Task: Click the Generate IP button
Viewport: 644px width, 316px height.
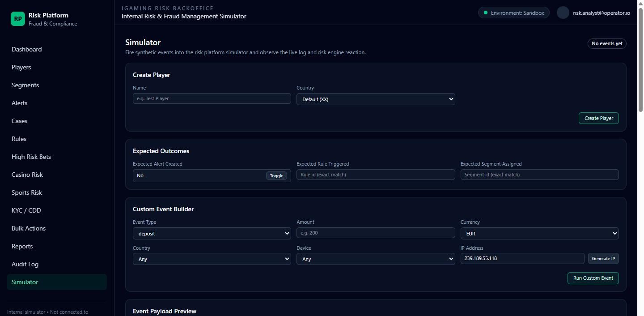Action: click(x=603, y=259)
